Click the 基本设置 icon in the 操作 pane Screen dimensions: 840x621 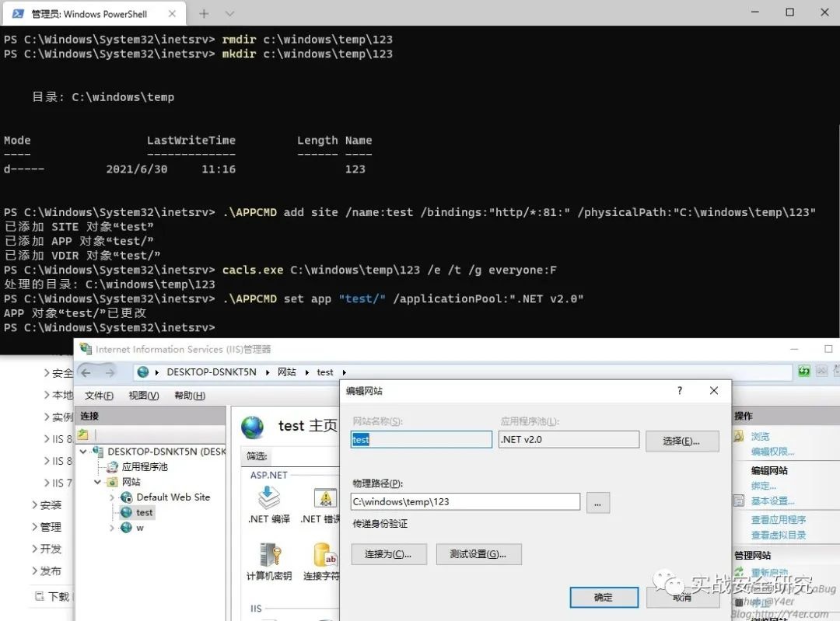click(739, 501)
